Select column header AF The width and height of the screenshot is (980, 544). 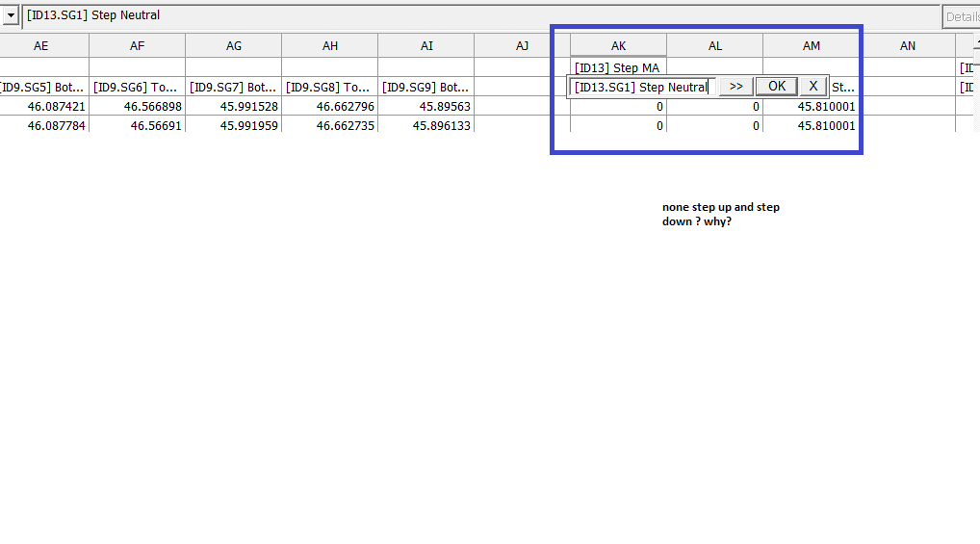[137, 45]
